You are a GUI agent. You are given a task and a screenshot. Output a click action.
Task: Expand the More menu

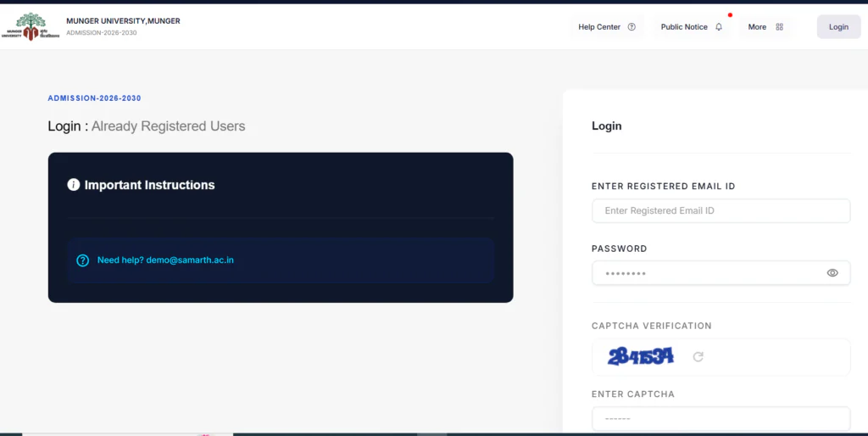(x=765, y=26)
